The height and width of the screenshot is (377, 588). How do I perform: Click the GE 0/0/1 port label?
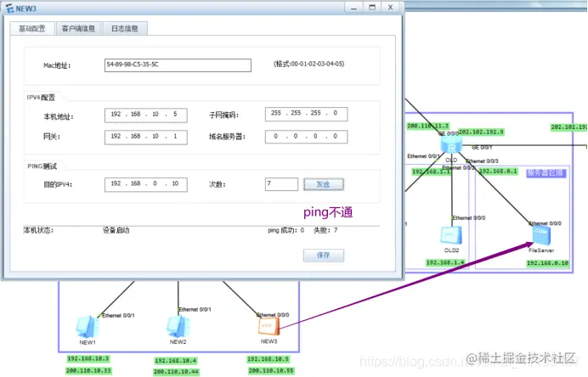482,148
